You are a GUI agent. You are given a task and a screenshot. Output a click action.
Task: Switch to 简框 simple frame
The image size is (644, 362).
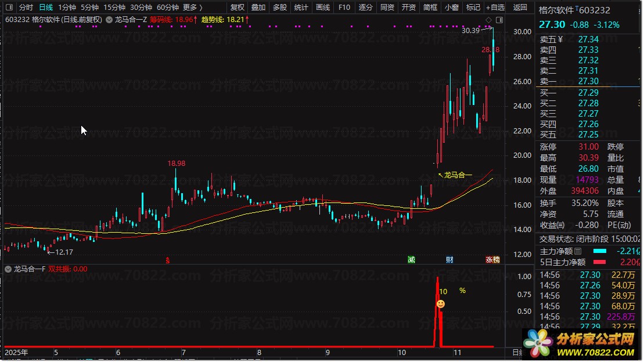click(430, 8)
